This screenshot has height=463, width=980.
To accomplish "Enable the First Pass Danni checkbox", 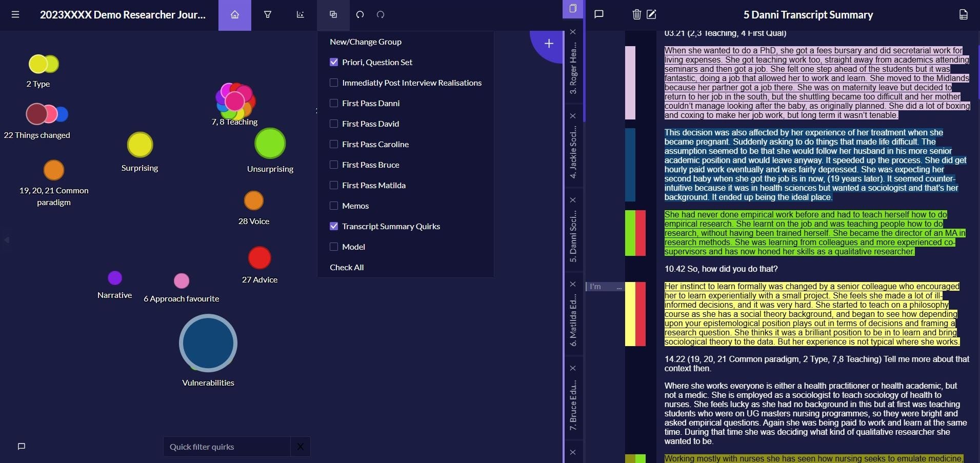I will click(334, 103).
